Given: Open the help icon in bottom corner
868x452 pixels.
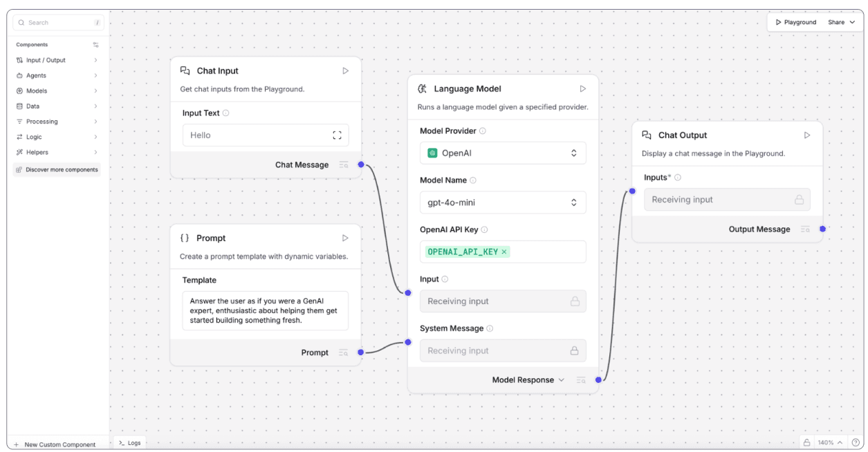Looking at the screenshot, I should [856, 442].
